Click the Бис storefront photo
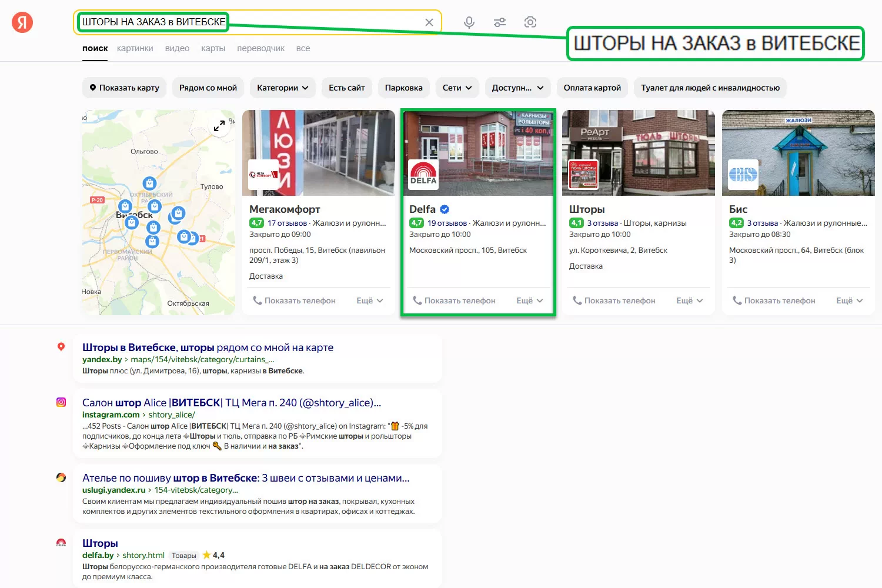 point(798,153)
